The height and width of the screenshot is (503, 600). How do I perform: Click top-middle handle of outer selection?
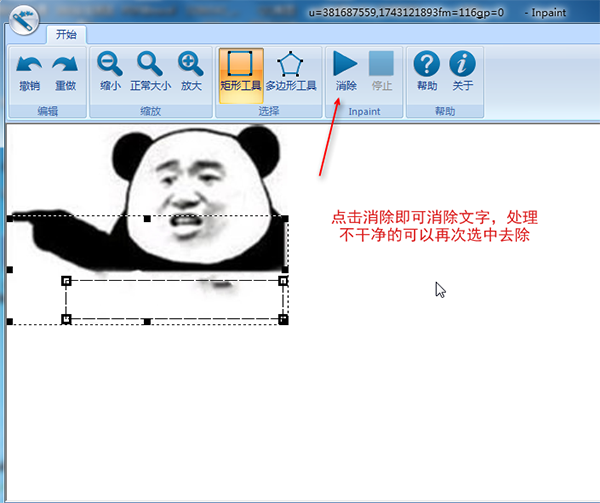point(147,219)
